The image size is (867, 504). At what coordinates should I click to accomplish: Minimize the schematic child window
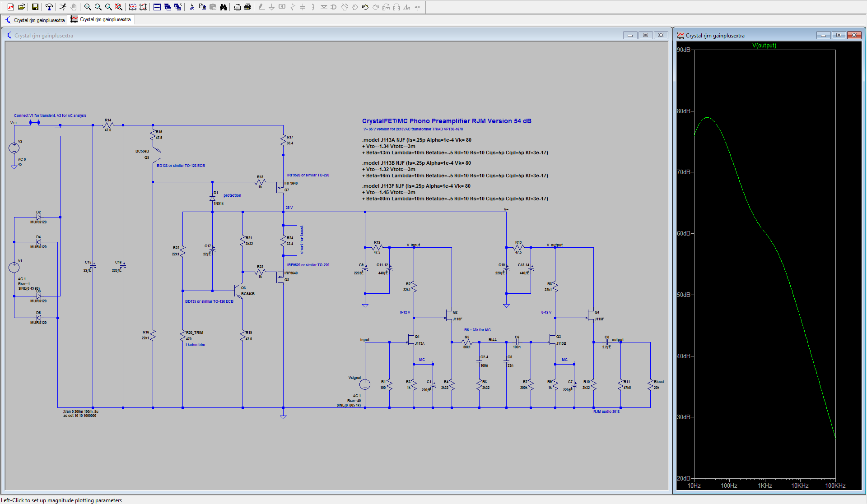[x=630, y=35]
